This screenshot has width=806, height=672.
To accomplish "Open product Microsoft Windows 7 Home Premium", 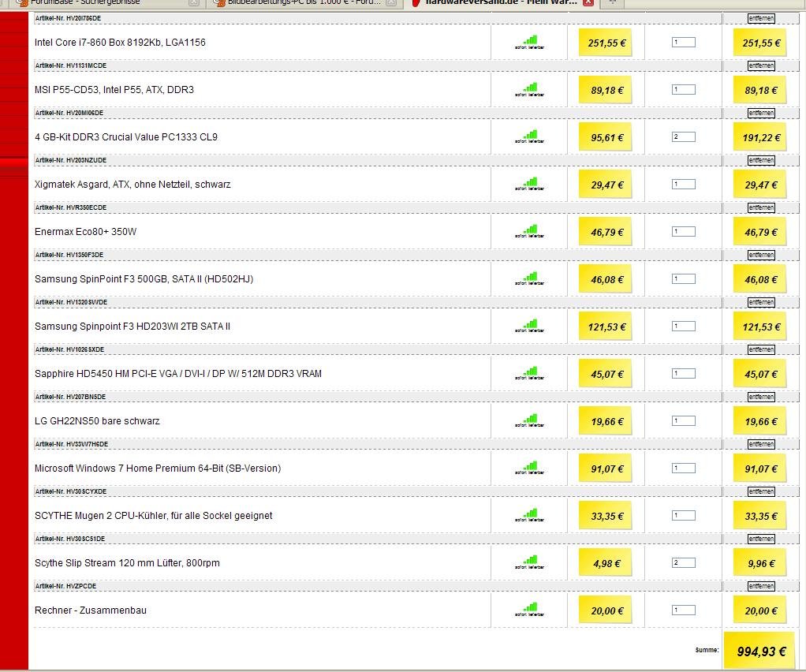I will [158, 468].
